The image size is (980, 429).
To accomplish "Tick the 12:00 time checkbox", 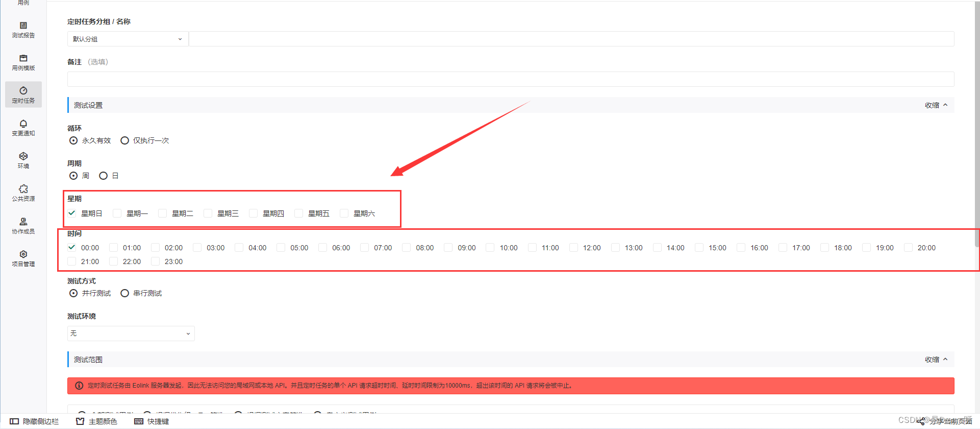I will 574,247.
